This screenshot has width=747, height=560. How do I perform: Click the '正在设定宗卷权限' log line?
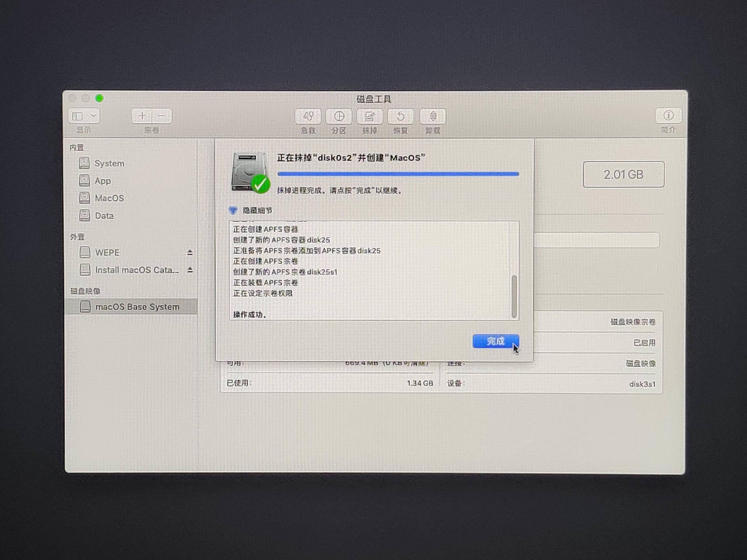click(263, 293)
